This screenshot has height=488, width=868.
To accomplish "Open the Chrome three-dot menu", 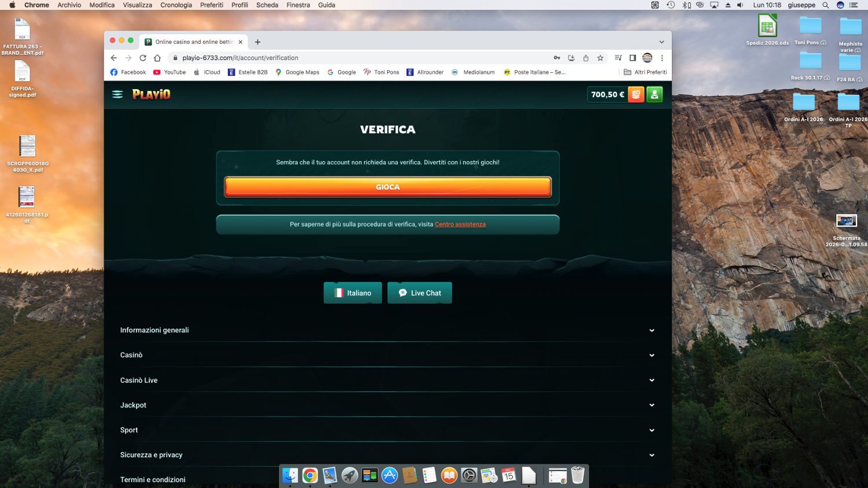I will pyautogui.click(x=662, y=58).
